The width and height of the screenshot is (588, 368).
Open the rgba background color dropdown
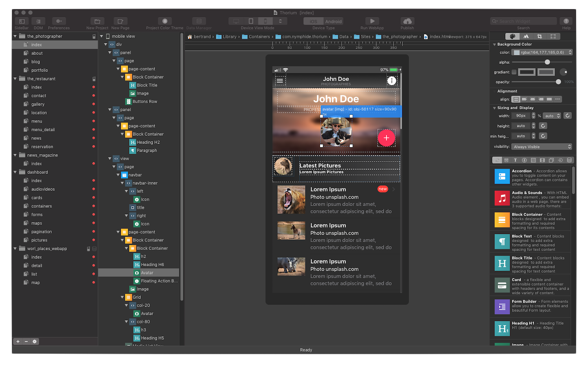[543, 52]
